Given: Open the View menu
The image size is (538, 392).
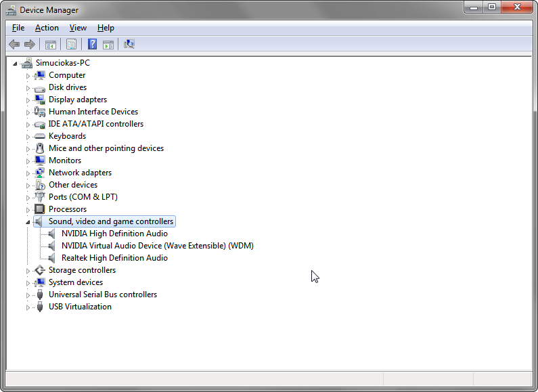Looking at the screenshot, I should tap(78, 28).
